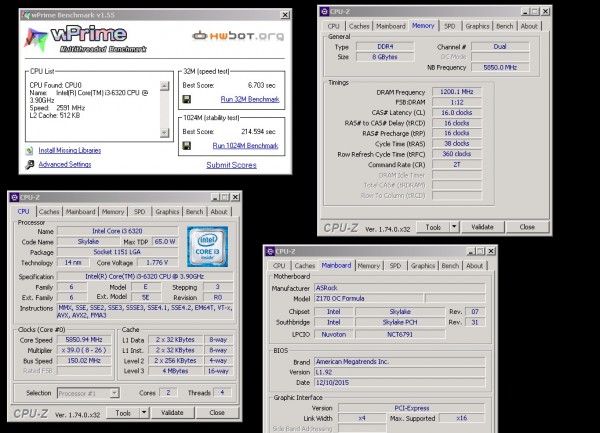Open Memory tab in Mainboard window
This screenshot has height=433, width=600.
pos(368,265)
